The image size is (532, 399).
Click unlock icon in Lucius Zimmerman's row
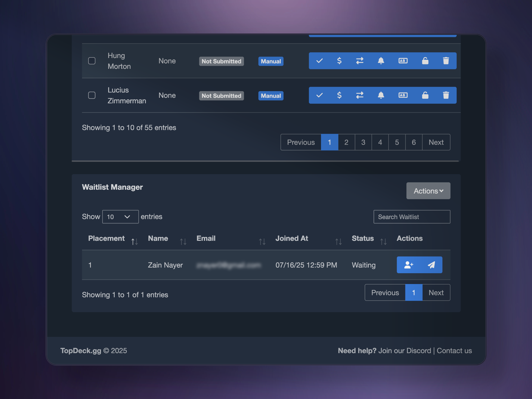(x=425, y=95)
